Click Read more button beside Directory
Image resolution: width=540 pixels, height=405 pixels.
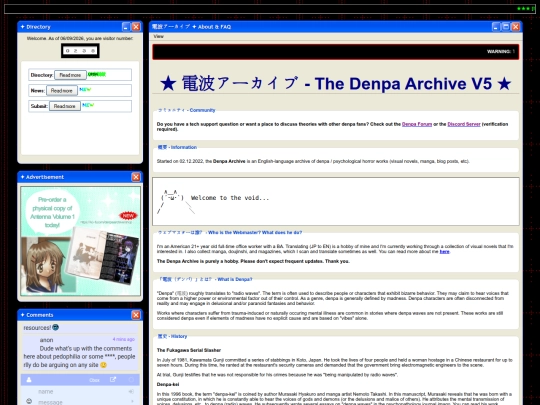pyautogui.click(x=70, y=75)
